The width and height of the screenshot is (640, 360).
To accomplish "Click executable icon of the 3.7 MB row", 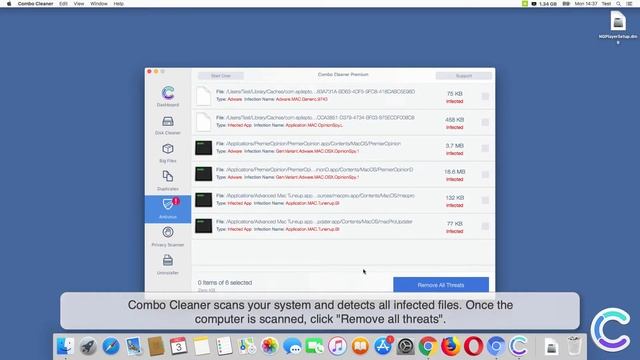I will (x=203, y=148).
